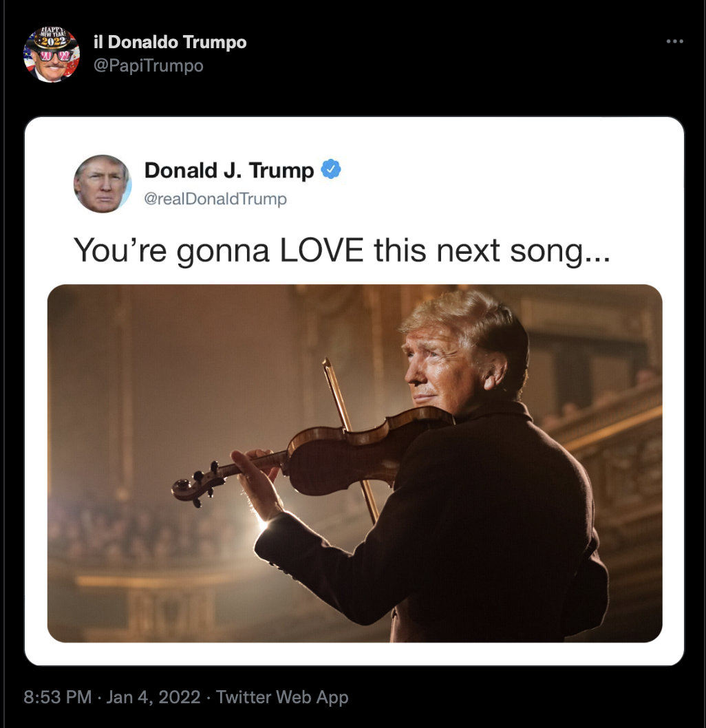This screenshot has height=728, width=706.
Task: Click the bright light flare in the photo
Action: (262, 526)
